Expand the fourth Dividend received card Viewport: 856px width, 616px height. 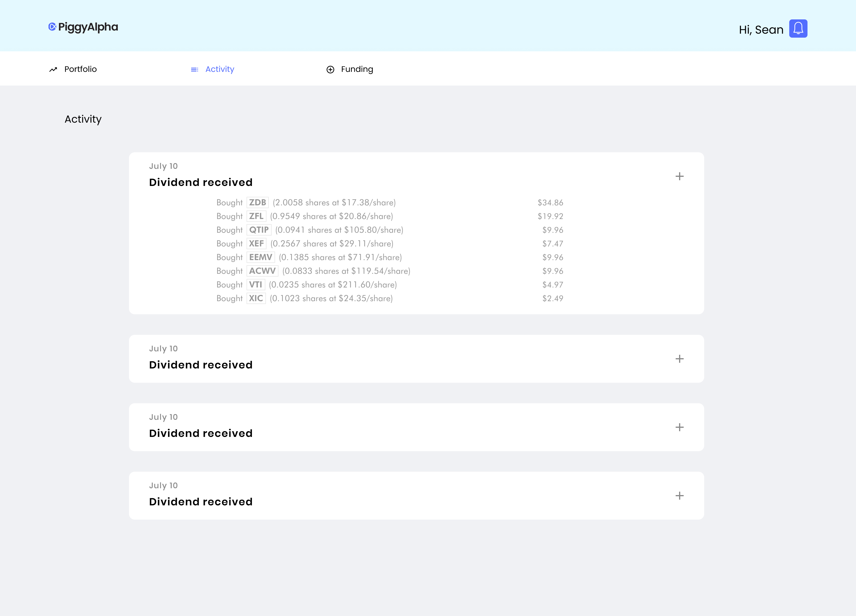(679, 496)
